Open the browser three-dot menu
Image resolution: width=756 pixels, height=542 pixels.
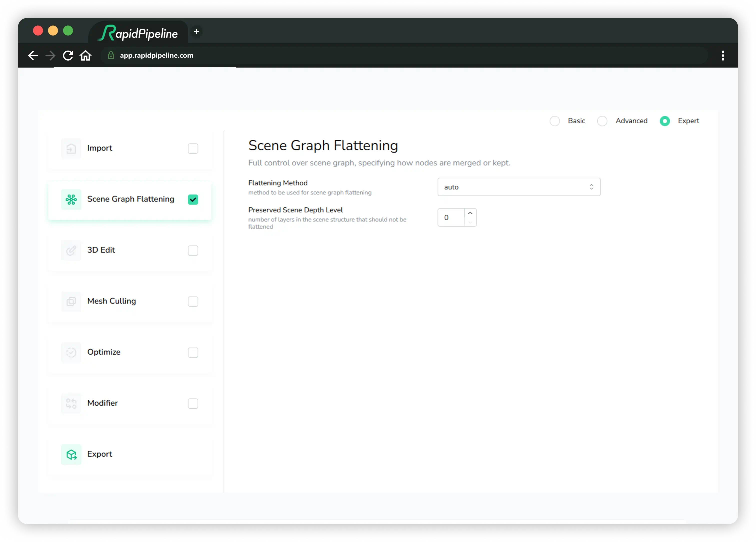pos(723,55)
